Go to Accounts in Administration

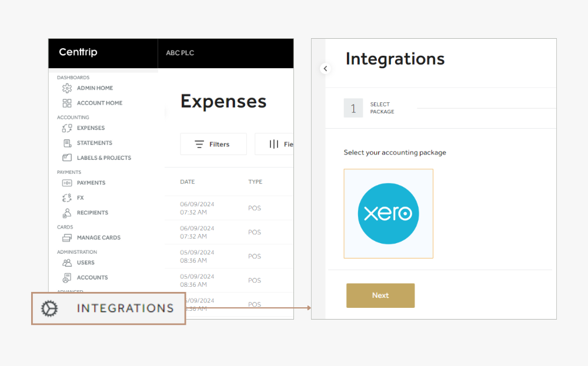[92, 277]
